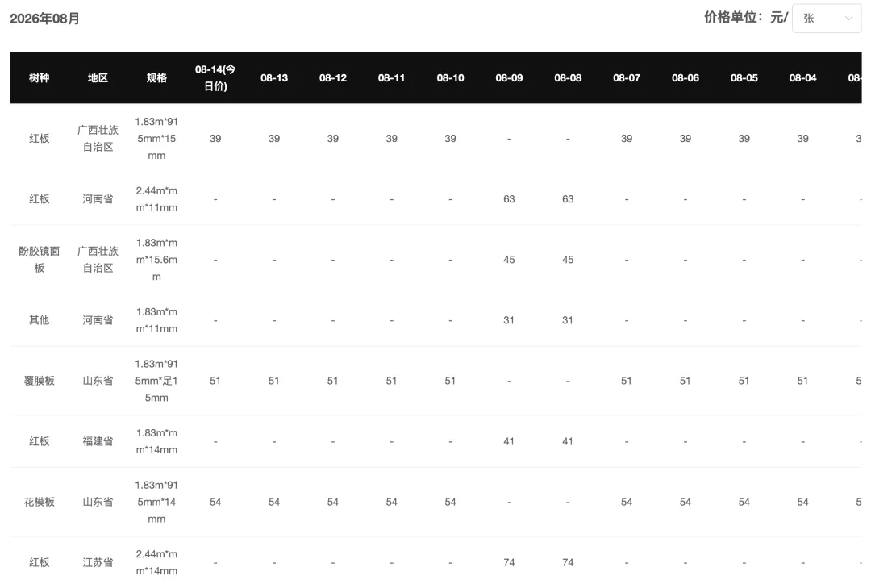Select the 08-09 date column header
Image resolution: width=871 pixels, height=588 pixels.
point(509,77)
